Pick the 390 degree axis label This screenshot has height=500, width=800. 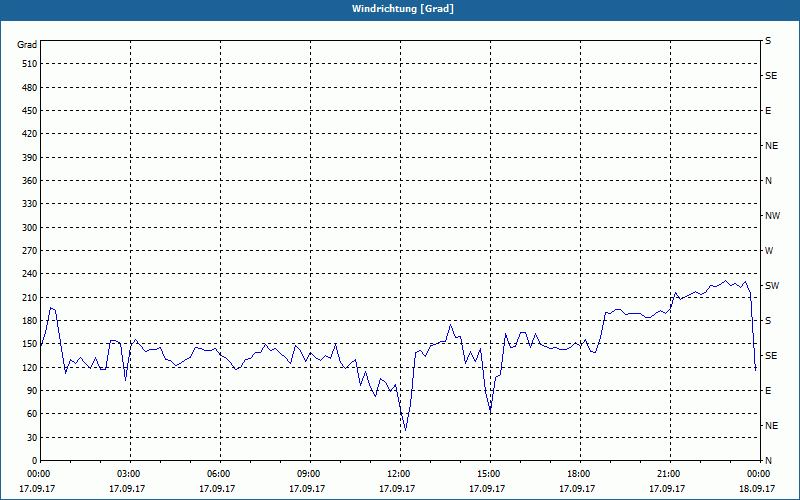30,158
